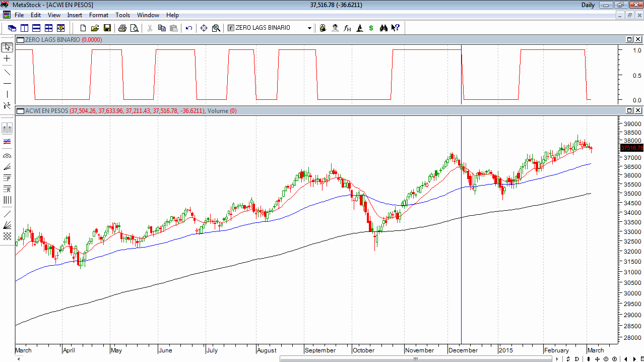Select the parallel channel lines tool
The height and width of the screenshot is (362, 644).
(x=7, y=142)
